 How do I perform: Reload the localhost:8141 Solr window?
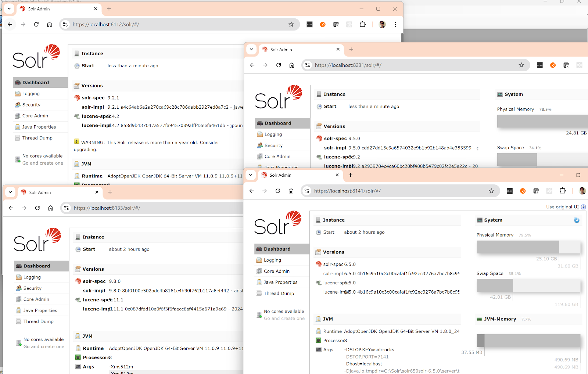click(278, 191)
